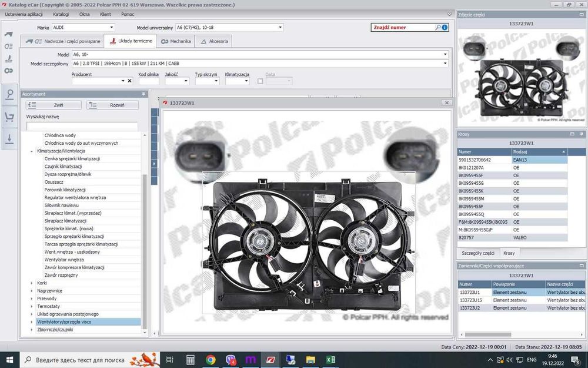The height and width of the screenshot is (368, 588).
Task: Open the body parts sidebar car icon
Action: point(9,34)
